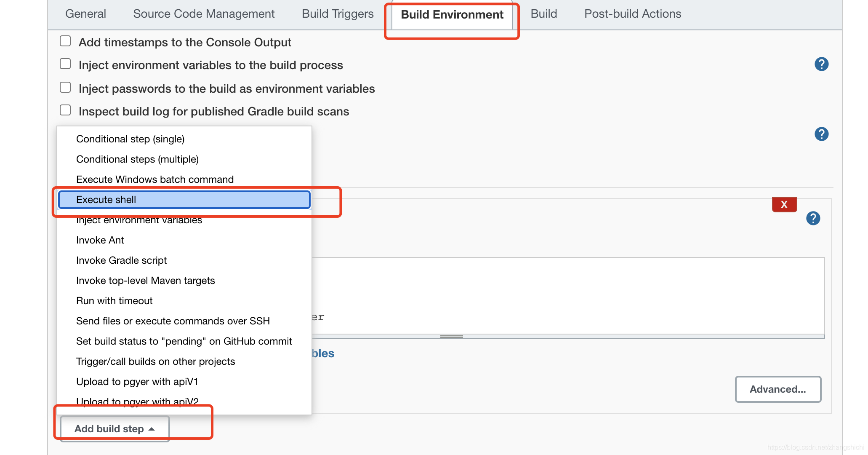Switch to the Source Code Management tab
Screen dimensions: 868x455
204,14
